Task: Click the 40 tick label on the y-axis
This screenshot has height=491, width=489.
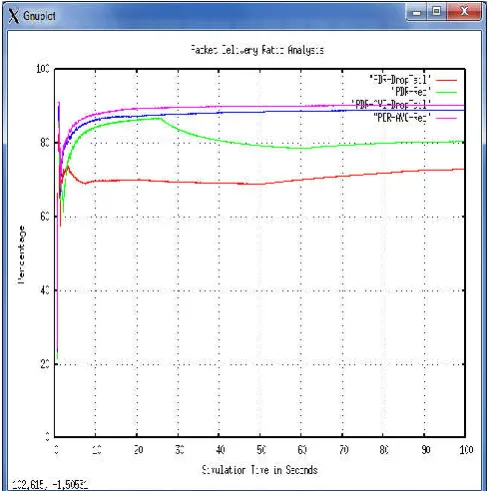Action: tap(45, 290)
